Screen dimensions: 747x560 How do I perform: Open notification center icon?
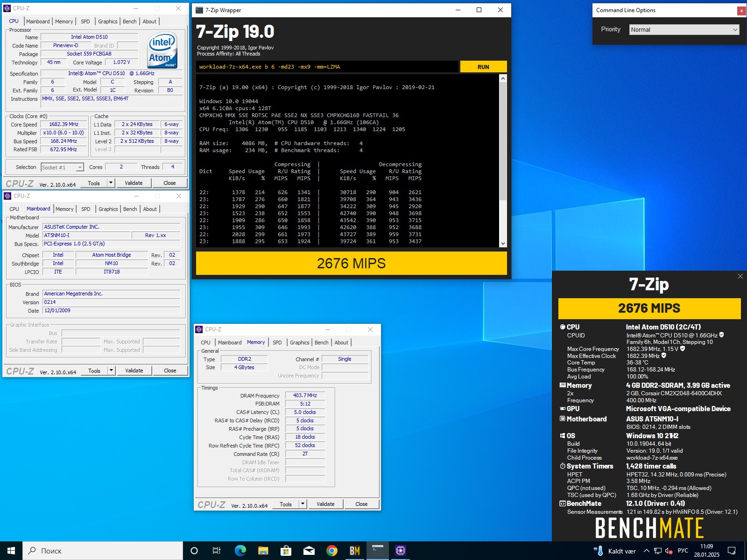pos(732,551)
